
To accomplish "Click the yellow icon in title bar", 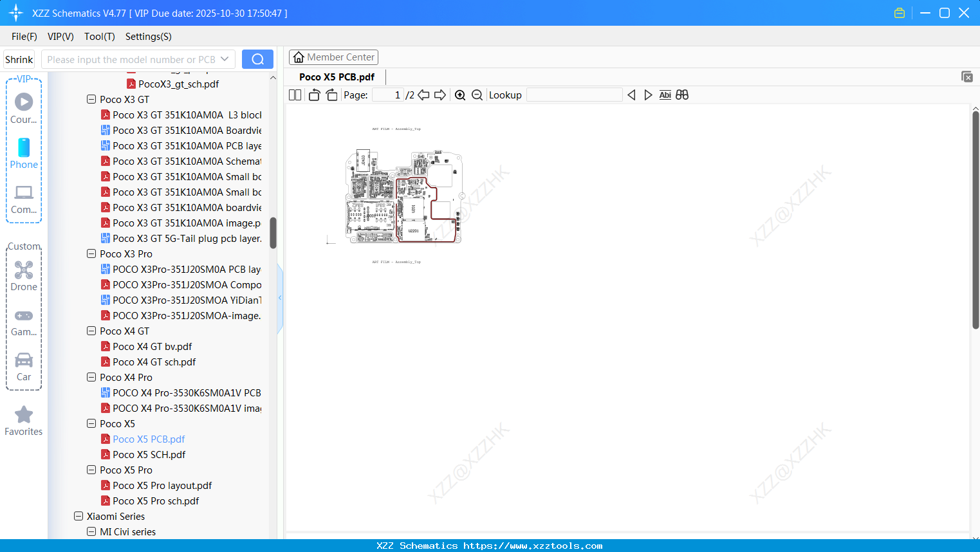I will [x=900, y=13].
